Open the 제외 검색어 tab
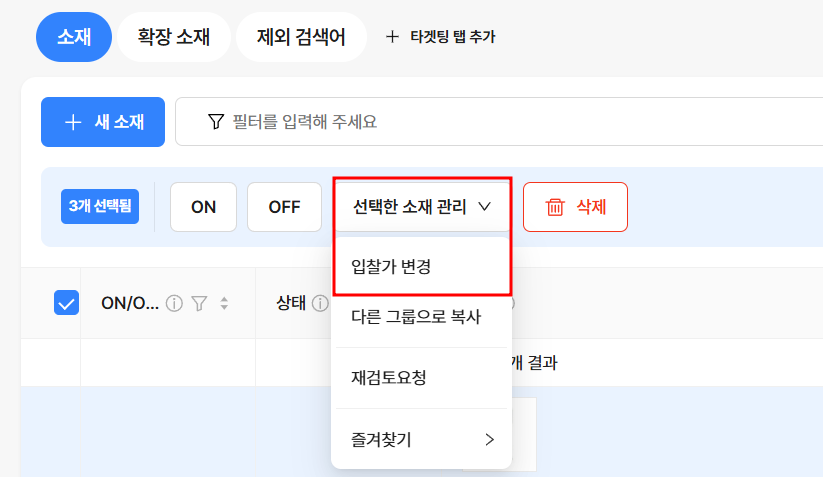823x477 pixels. (301, 37)
